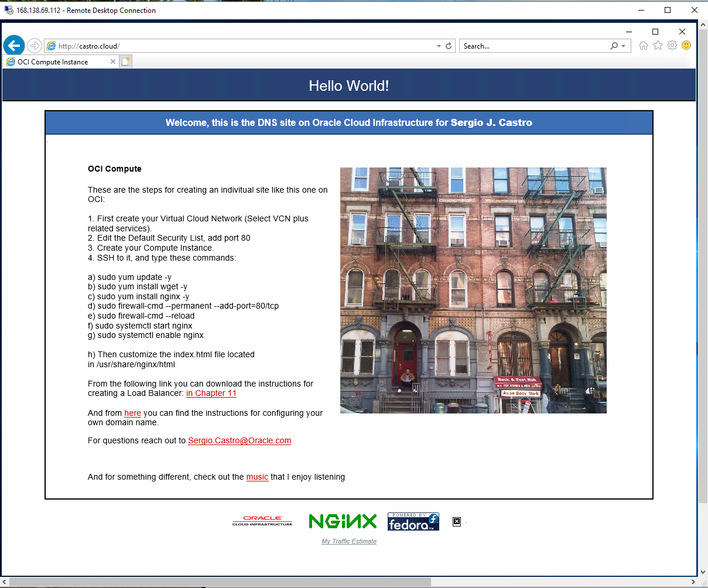Minimize the Remote Desktop Connection window
Image resolution: width=708 pixels, height=588 pixels.
coord(641,10)
